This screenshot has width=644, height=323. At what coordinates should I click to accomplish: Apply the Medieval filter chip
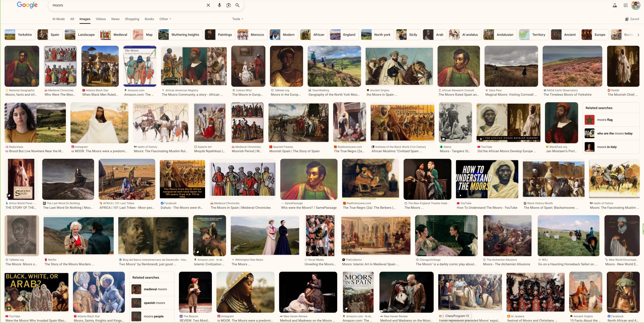click(115, 35)
